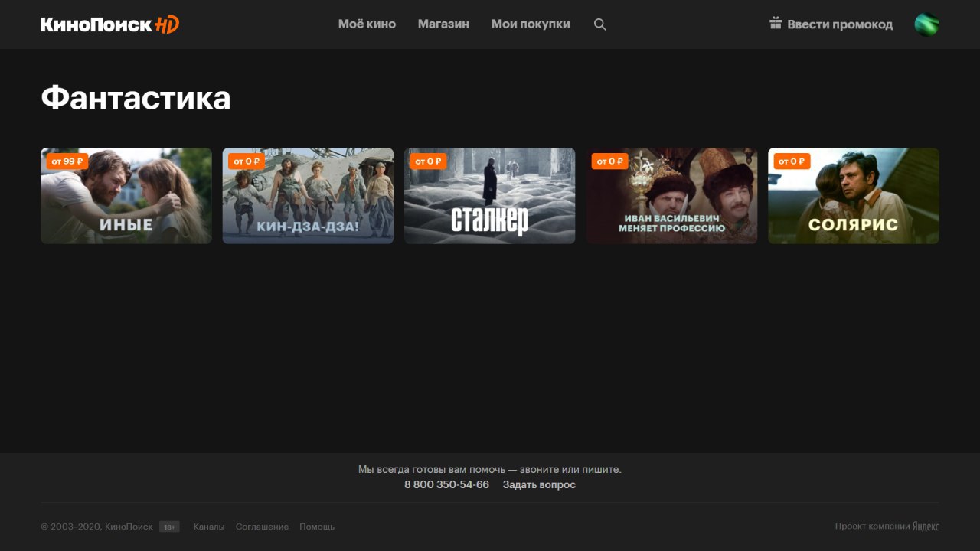Open the KinoPoisk HD logo home link
980x551 pixels.
(x=109, y=24)
